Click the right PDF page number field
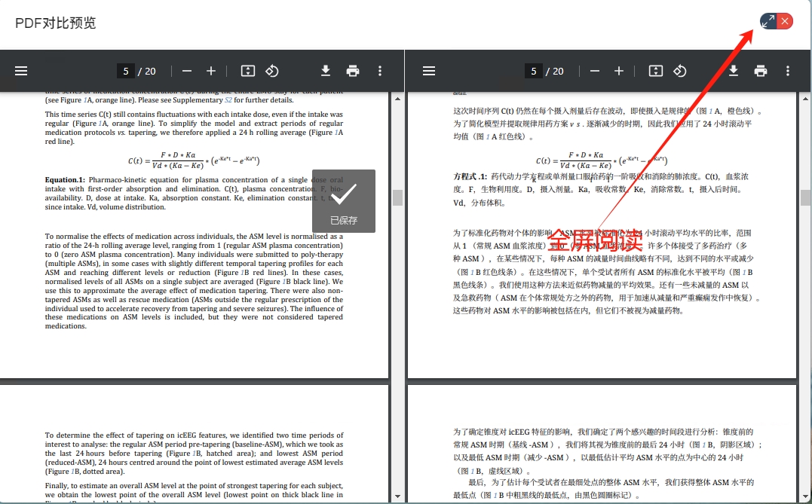Image resolution: width=812 pixels, height=504 pixels. pyautogui.click(x=534, y=71)
